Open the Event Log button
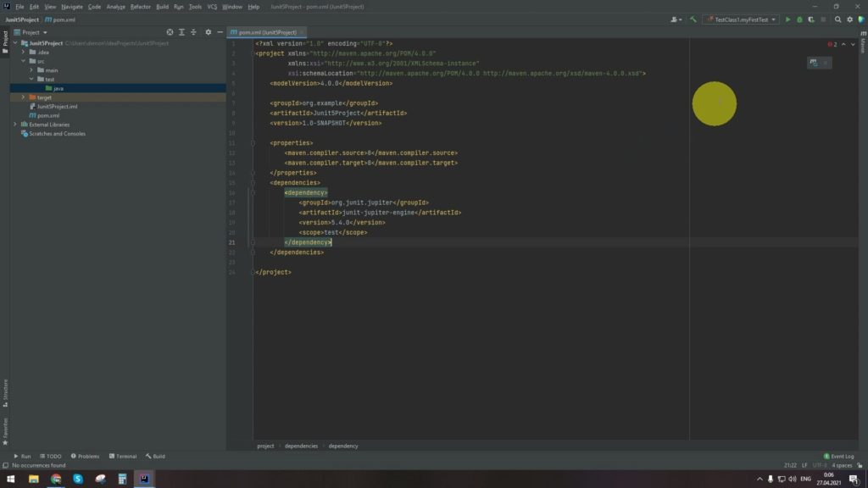Image resolution: width=868 pixels, height=488 pixels. tap(838, 457)
